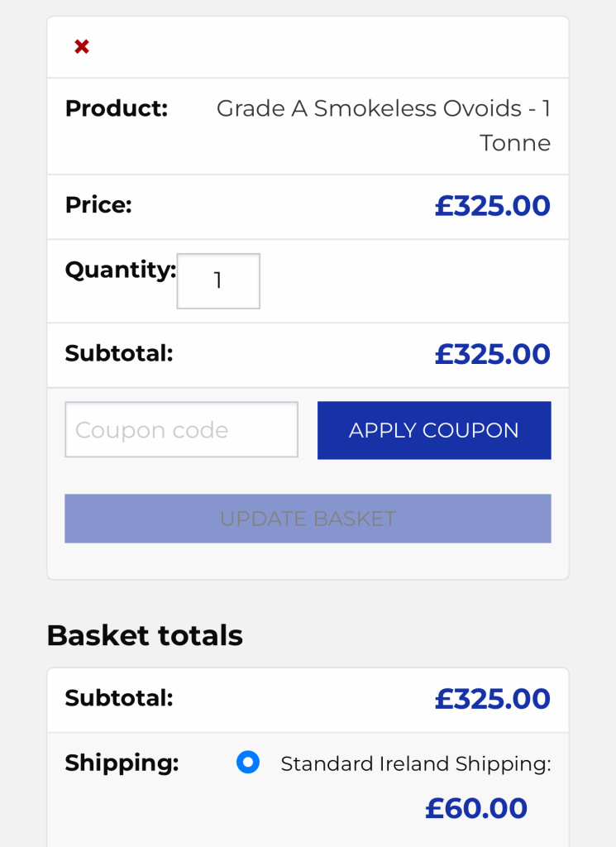Click the Quantity: label
This screenshot has height=847, width=616.
121,270
